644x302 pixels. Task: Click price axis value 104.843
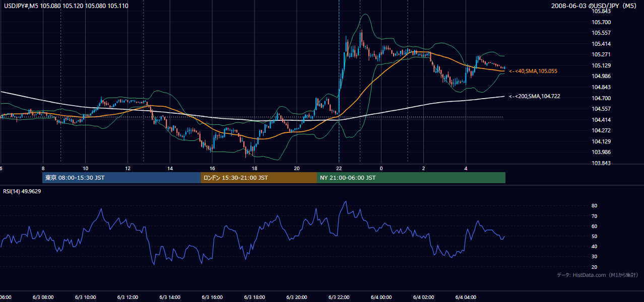(601, 87)
